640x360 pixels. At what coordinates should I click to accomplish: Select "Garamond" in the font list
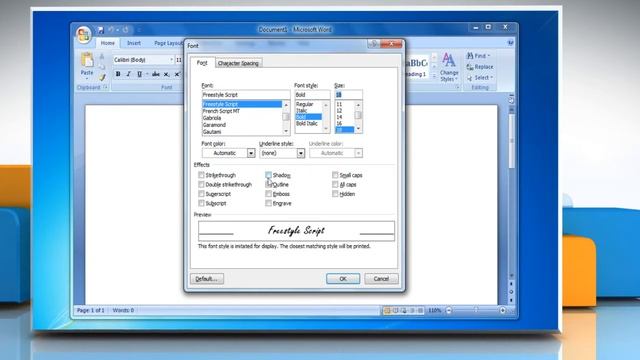tap(242, 125)
